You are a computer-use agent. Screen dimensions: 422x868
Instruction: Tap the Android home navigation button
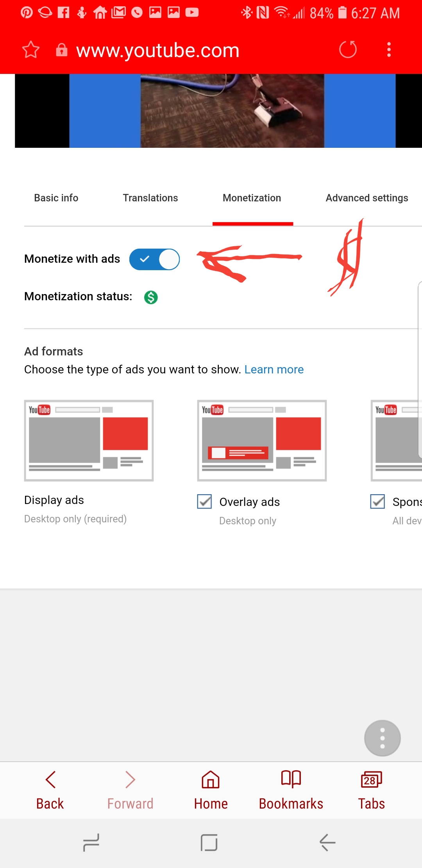209,843
